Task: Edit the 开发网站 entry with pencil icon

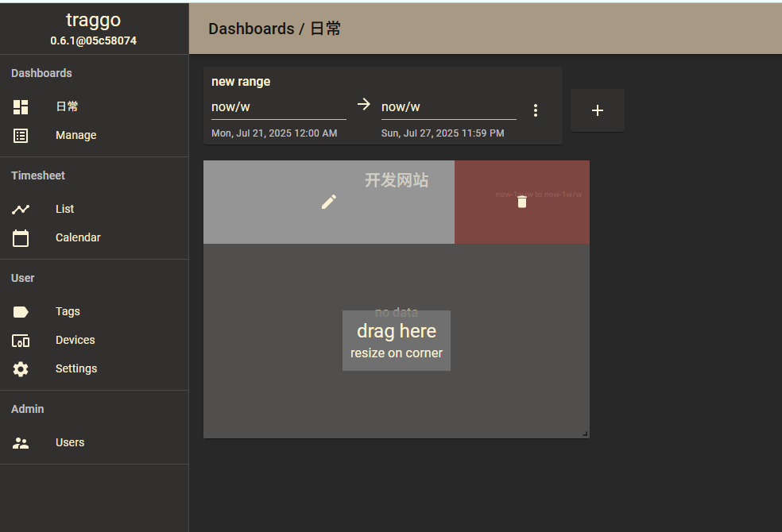Action: coord(329,202)
